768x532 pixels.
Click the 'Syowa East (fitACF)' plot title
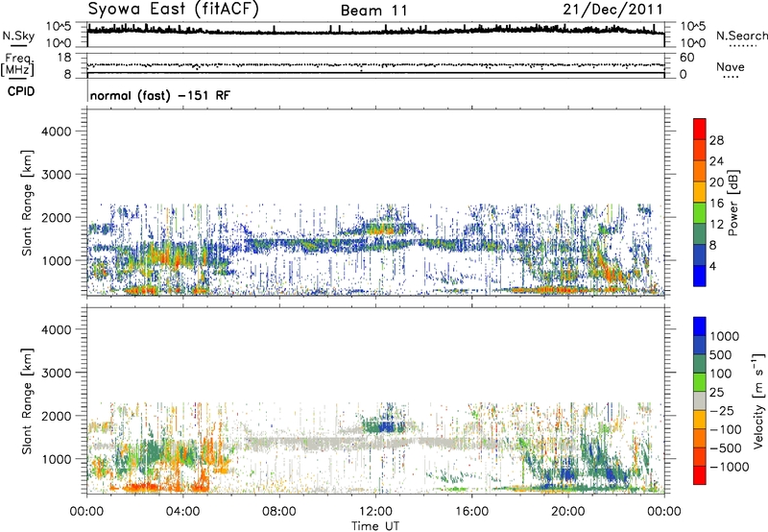pos(173,10)
